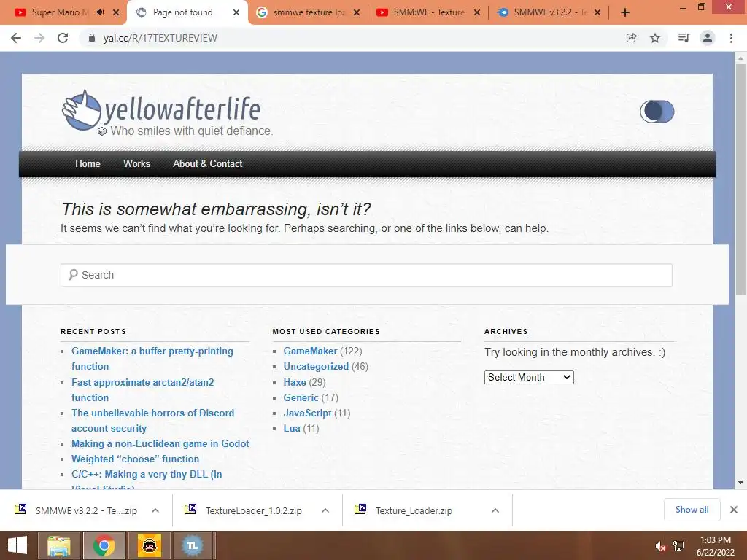Click the lock icon in address bar
747x560 pixels.
[92, 38]
